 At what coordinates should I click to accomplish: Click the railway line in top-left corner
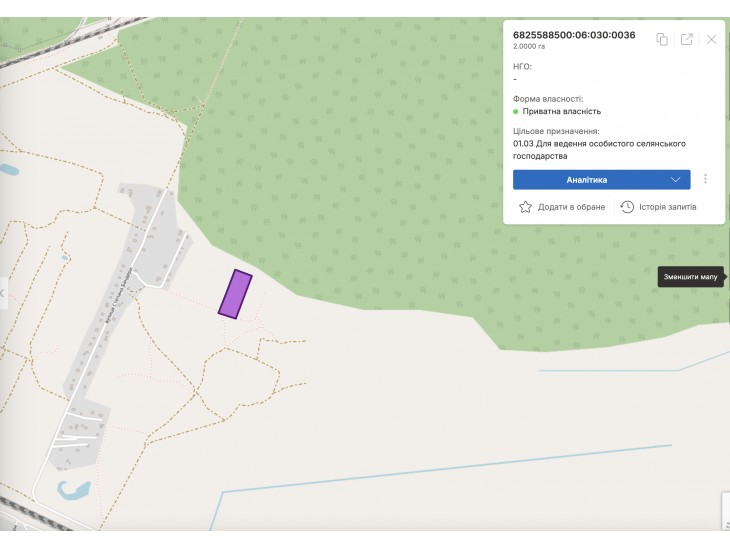pyautogui.click(x=70, y=41)
